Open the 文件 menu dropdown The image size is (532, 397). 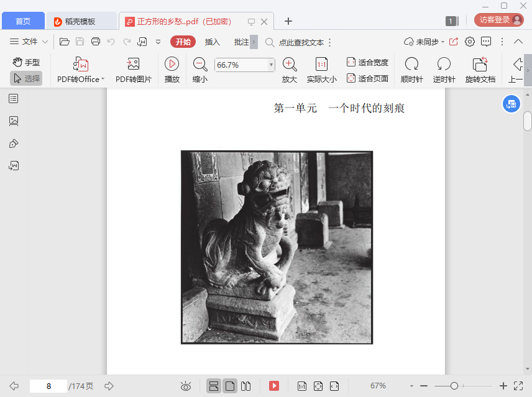click(x=29, y=42)
